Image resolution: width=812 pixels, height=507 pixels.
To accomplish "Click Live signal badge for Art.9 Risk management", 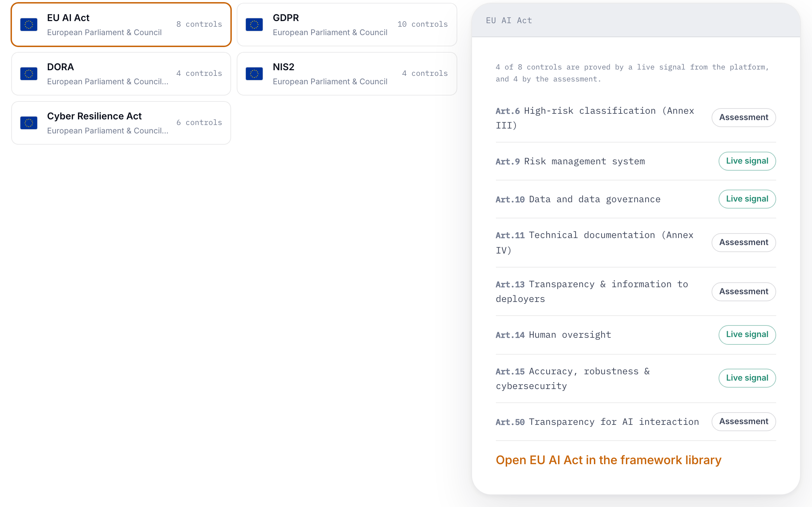I will 747,161.
